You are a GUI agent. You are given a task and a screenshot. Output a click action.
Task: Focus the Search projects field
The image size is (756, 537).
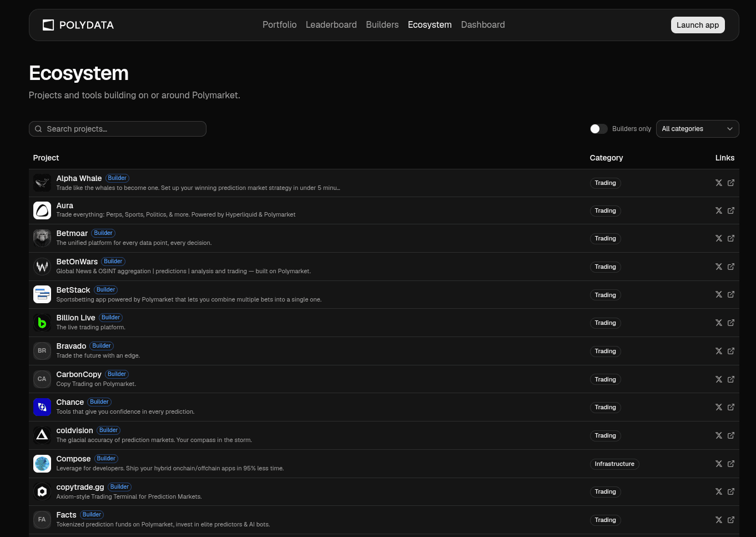[118, 129]
